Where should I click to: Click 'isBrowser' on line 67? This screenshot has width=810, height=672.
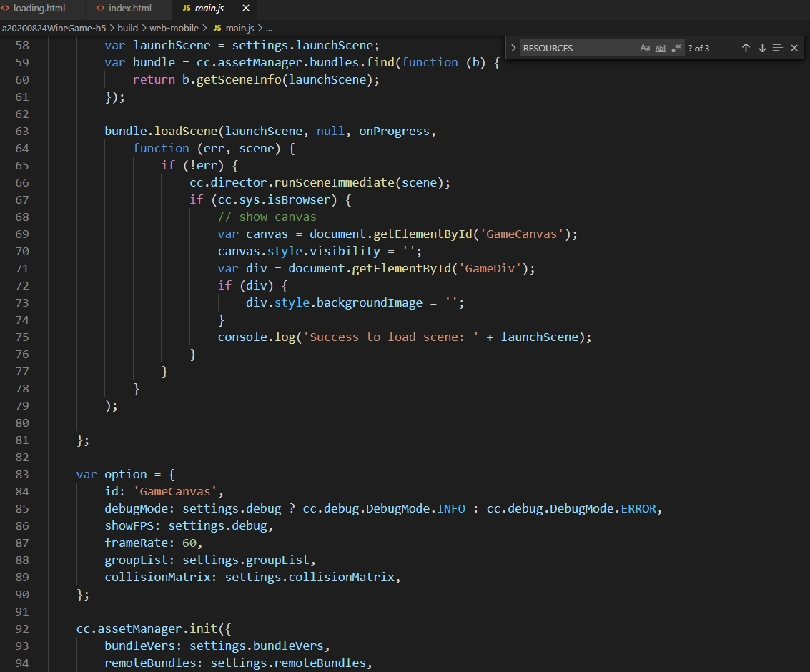[x=299, y=200]
